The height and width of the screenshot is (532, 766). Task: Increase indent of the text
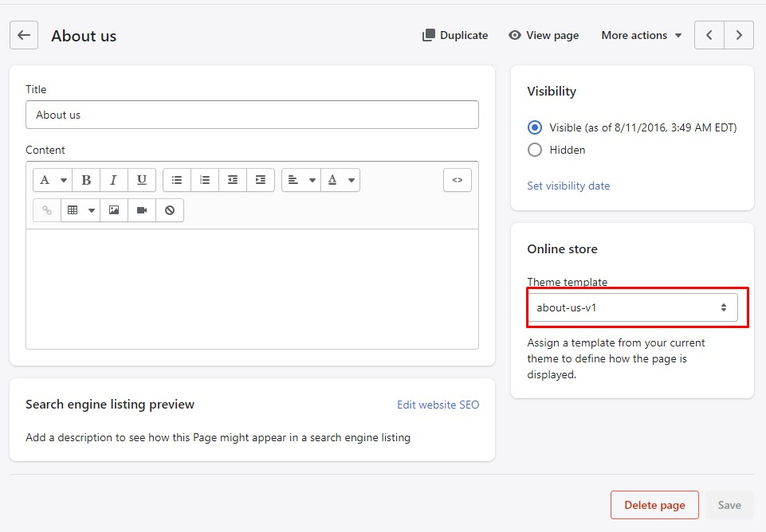point(261,180)
